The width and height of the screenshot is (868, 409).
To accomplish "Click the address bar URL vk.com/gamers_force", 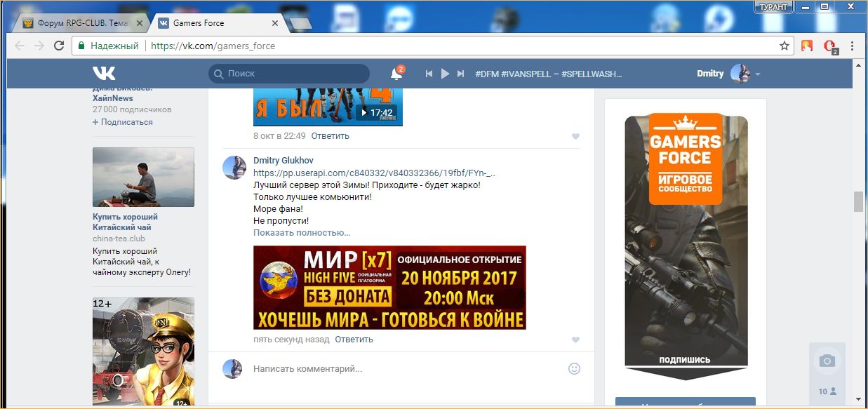I will point(213,46).
